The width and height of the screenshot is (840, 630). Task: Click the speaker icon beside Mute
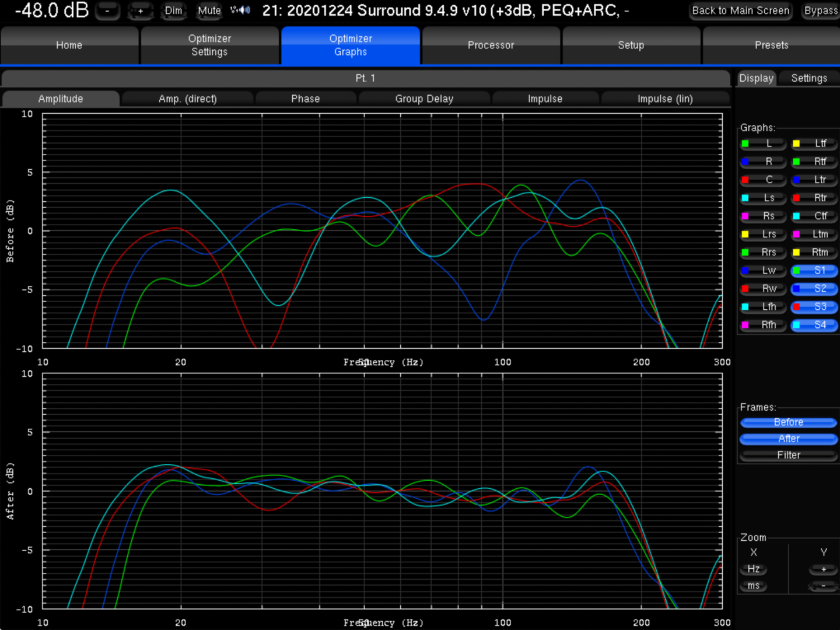tap(240, 10)
